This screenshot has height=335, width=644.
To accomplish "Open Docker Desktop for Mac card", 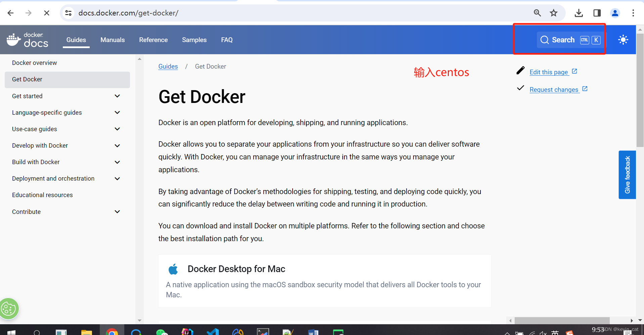I will pos(325,281).
